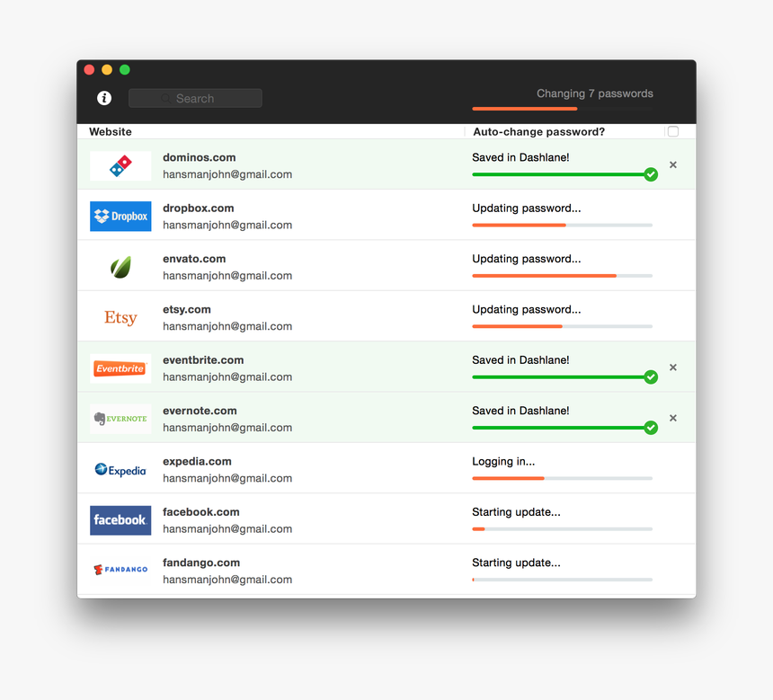Select the Expedia logo
The image size is (773, 700).
point(120,470)
